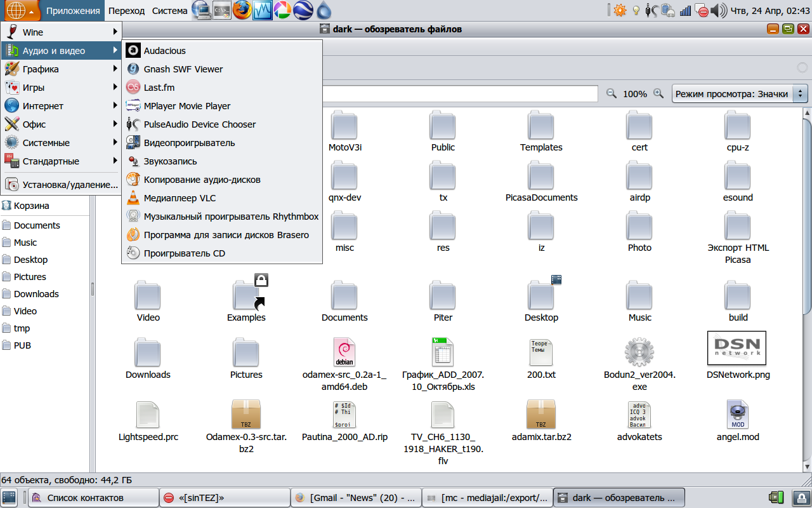Click the clock showing Чтв, 24 Апр
Screen dimensions: 812x508
click(769, 11)
